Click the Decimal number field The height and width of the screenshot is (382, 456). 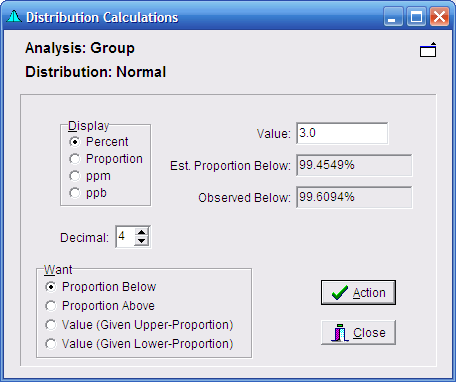point(125,237)
